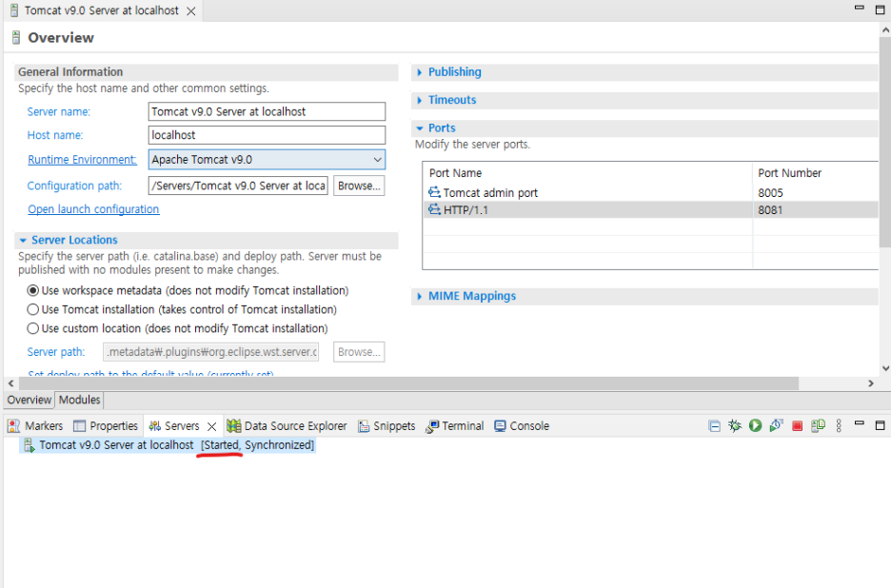Collapse the Ports section
Viewport: 891px width, 588px height.
(420, 128)
